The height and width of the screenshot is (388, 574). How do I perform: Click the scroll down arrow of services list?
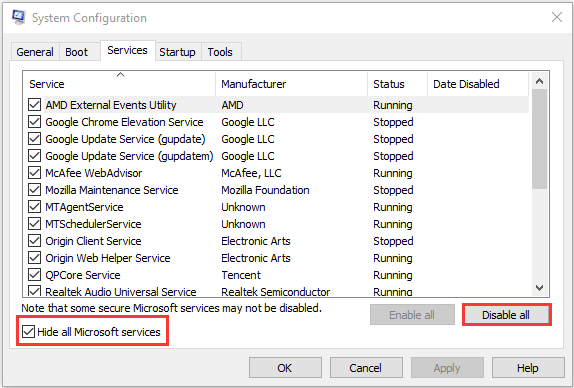[x=539, y=288]
